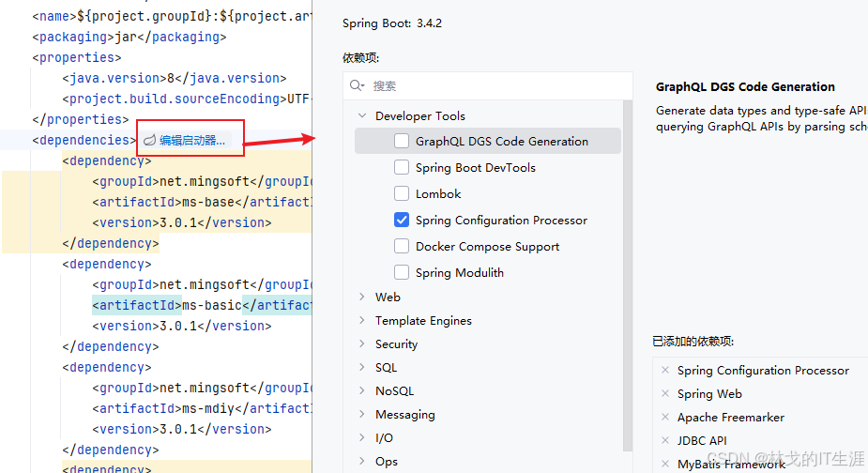Viewport: 868px width, 473px height.
Task: Remove JDBC API from added dependencies
Action: click(665, 440)
